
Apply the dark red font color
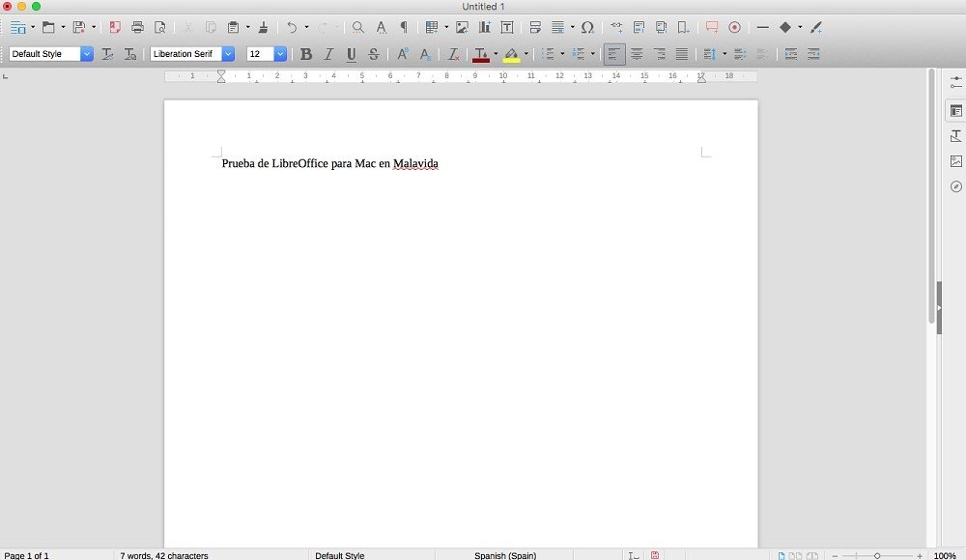480,54
